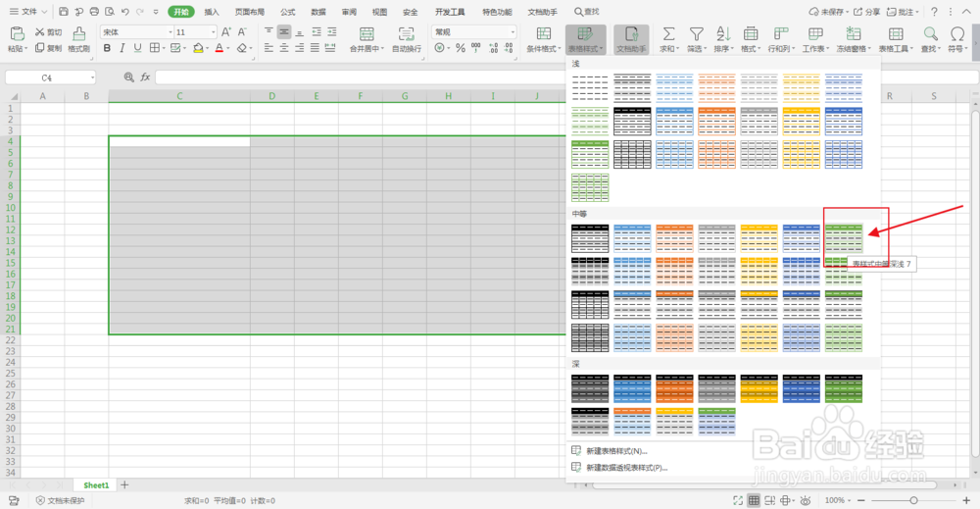The image size is (980, 509).
Task: Select the first black Dark table style thumbnail
Action: [x=589, y=388]
